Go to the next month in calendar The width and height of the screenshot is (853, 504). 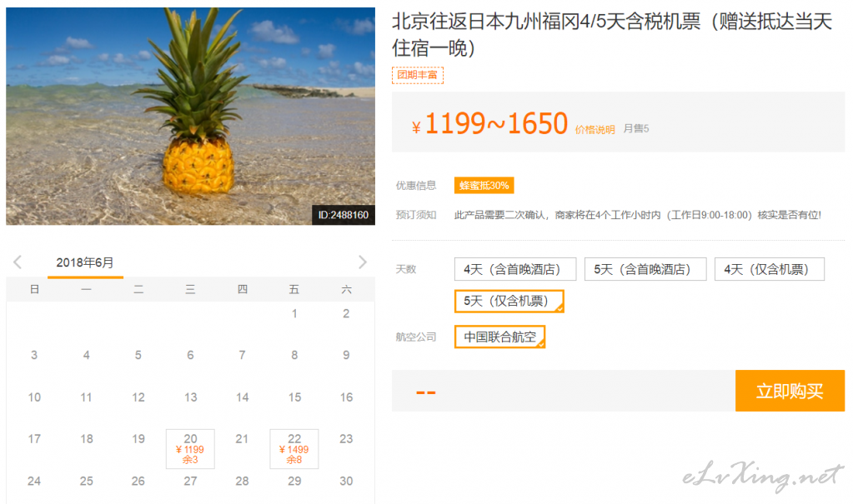(x=363, y=262)
